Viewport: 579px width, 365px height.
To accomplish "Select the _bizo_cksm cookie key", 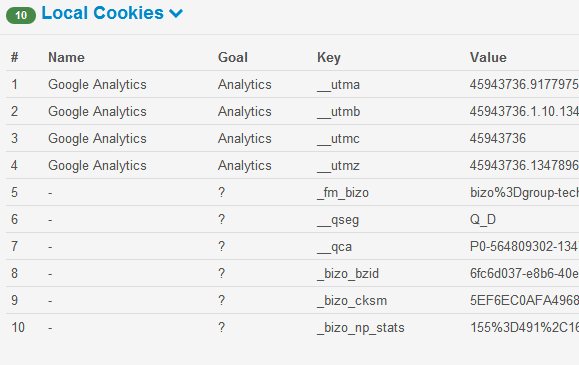I will [x=352, y=301].
